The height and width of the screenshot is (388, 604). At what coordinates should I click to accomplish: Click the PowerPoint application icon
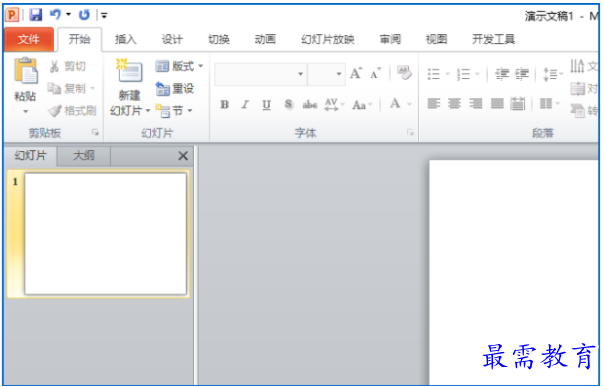click(12, 15)
